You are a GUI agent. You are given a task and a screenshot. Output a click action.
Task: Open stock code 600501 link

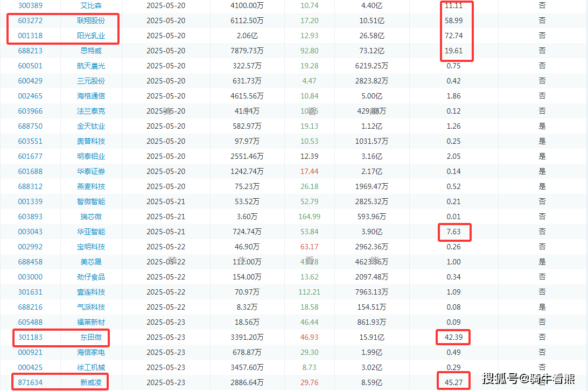point(30,66)
